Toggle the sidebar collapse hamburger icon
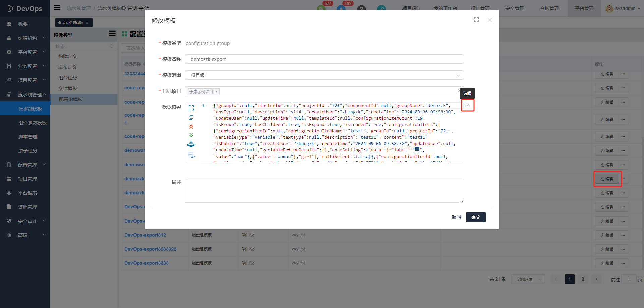This screenshot has height=308, width=644. 57,8
